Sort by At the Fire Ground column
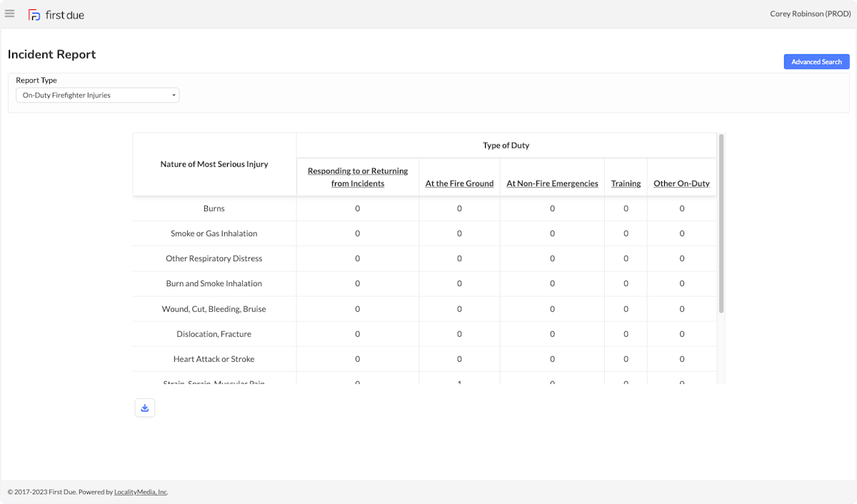857x504 pixels. coord(459,183)
